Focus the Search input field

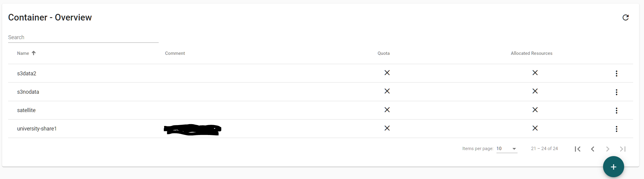coord(83,37)
